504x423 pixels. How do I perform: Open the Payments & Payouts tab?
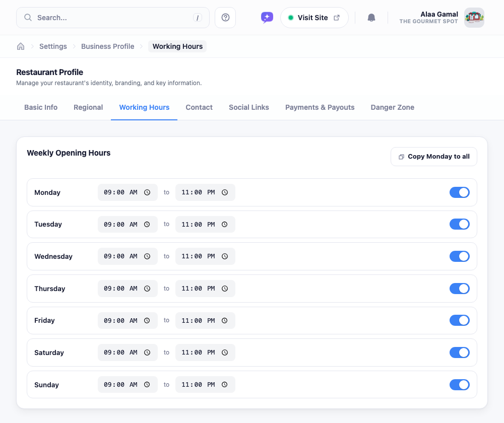click(320, 107)
